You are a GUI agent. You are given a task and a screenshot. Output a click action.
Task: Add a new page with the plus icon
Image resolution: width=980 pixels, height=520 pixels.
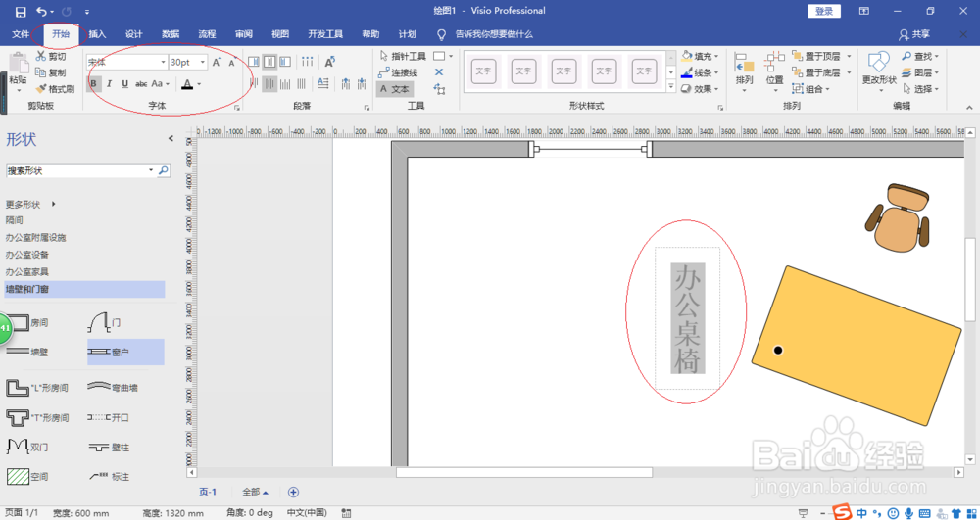(x=293, y=492)
